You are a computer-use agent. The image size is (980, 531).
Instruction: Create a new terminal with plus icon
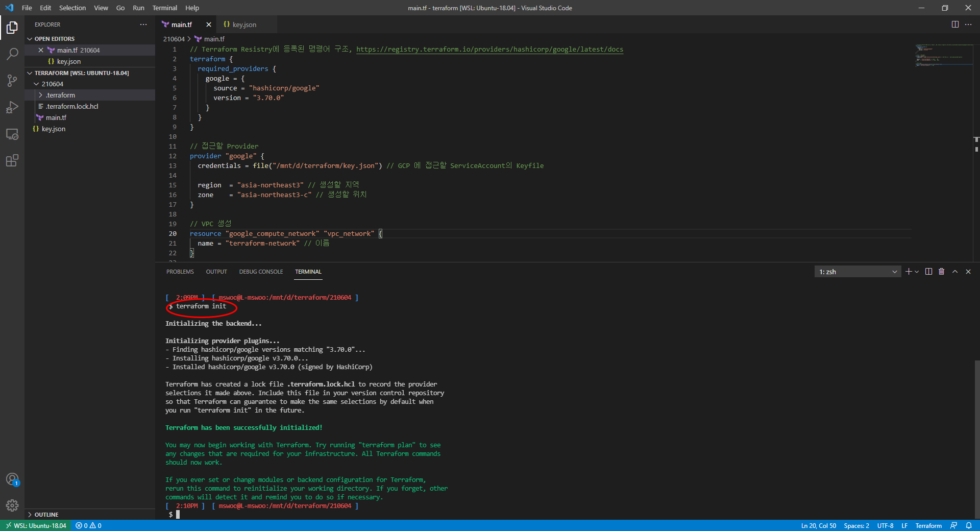coord(909,272)
